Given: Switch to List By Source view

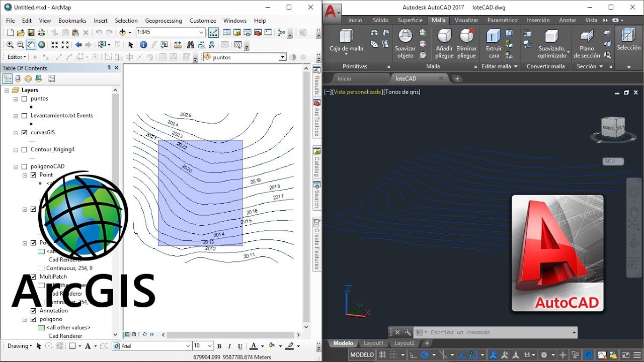Looking at the screenshot, I should point(18,79).
